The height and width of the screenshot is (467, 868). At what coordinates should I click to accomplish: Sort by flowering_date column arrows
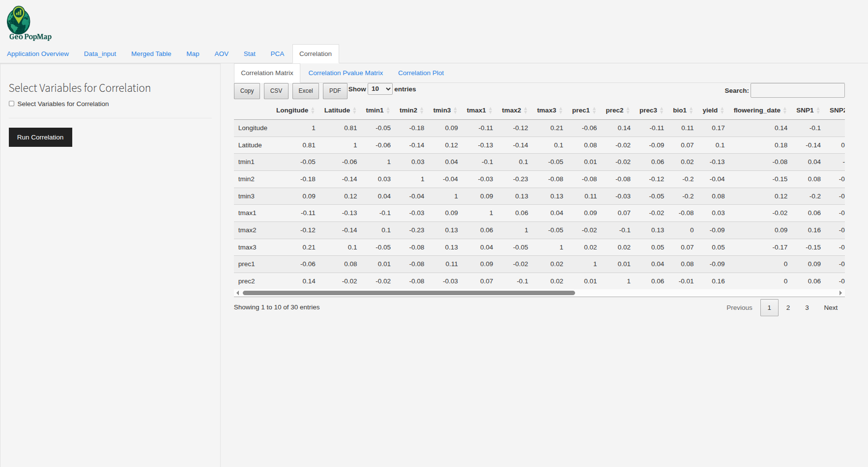tap(785, 110)
